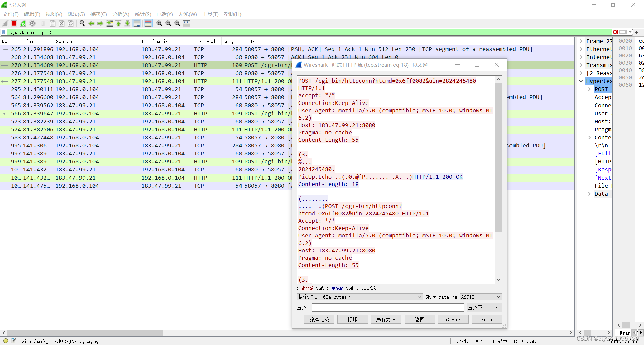Viewport: 644px width, 345px height.
Task: Add a filter button with plus icon
Action: (x=636, y=32)
